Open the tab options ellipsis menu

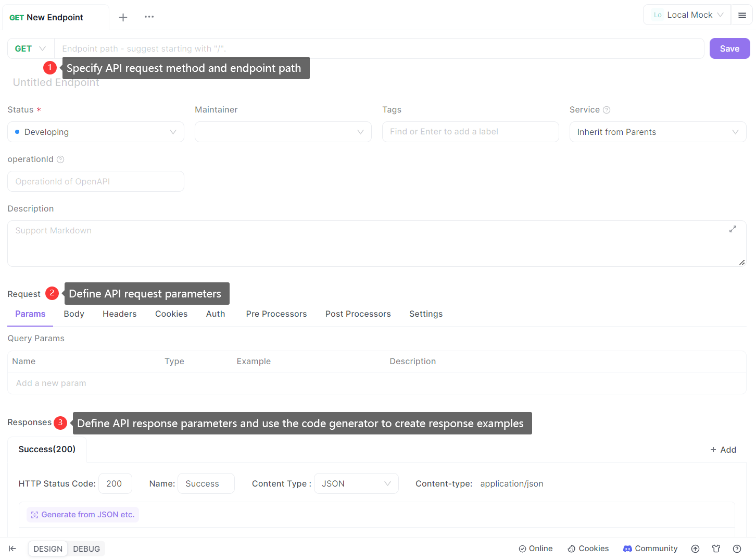(x=149, y=17)
